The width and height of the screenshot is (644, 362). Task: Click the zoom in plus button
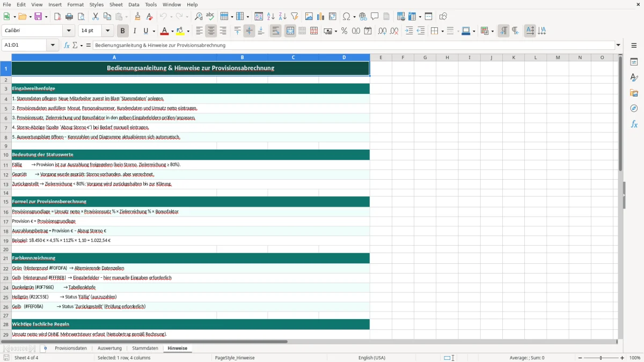coord(623,358)
